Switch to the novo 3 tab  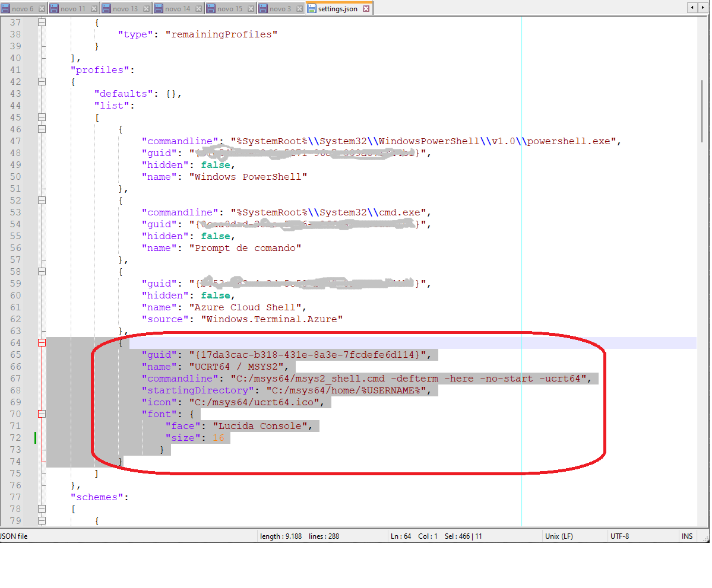click(280, 9)
